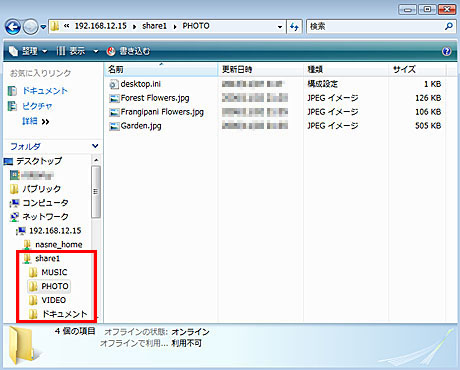
Task: Open the MUSIC folder in tree
Action: tap(54, 272)
